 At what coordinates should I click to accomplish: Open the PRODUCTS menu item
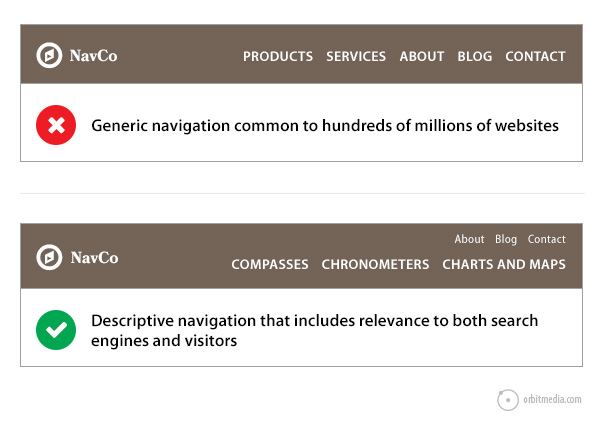(278, 57)
